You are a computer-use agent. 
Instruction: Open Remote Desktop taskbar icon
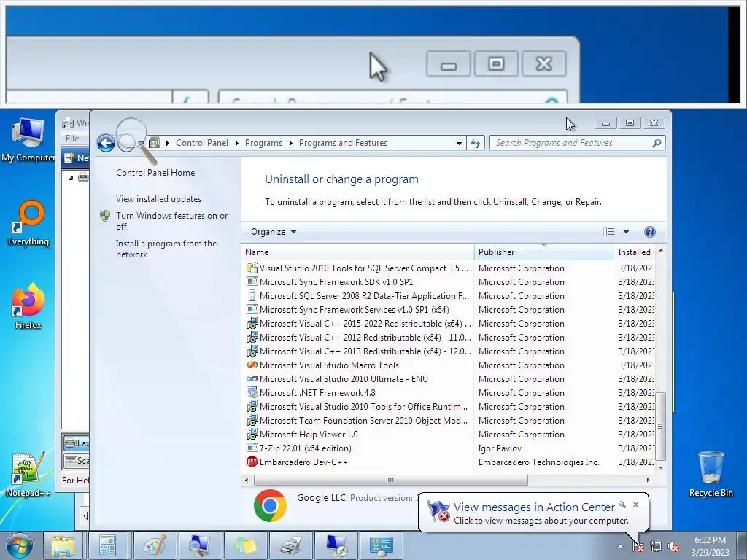tap(336, 546)
